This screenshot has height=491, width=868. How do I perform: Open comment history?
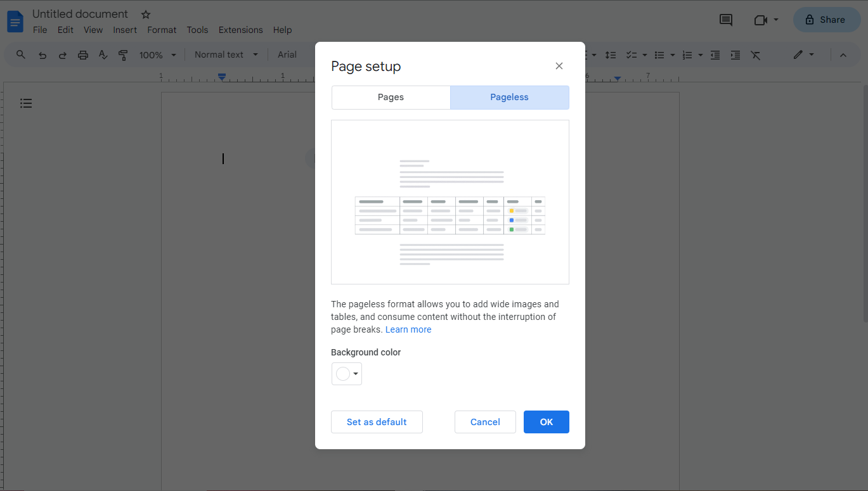[x=725, y=20]
